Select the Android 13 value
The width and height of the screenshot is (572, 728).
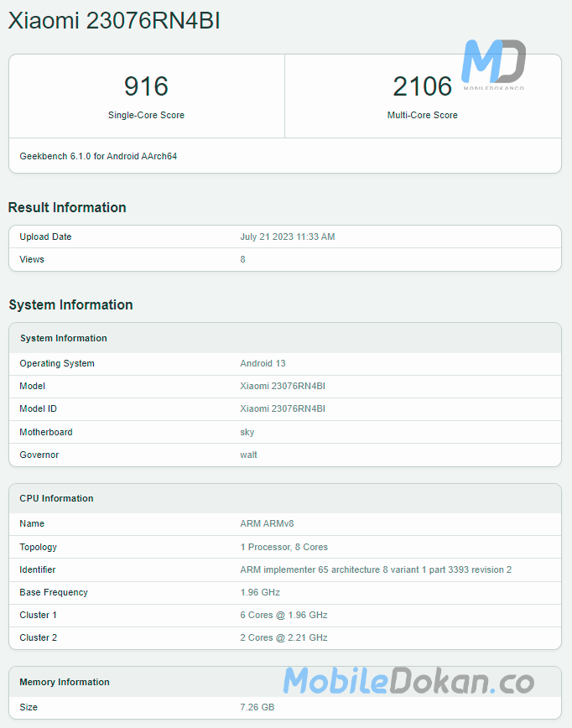click(263, 363)
